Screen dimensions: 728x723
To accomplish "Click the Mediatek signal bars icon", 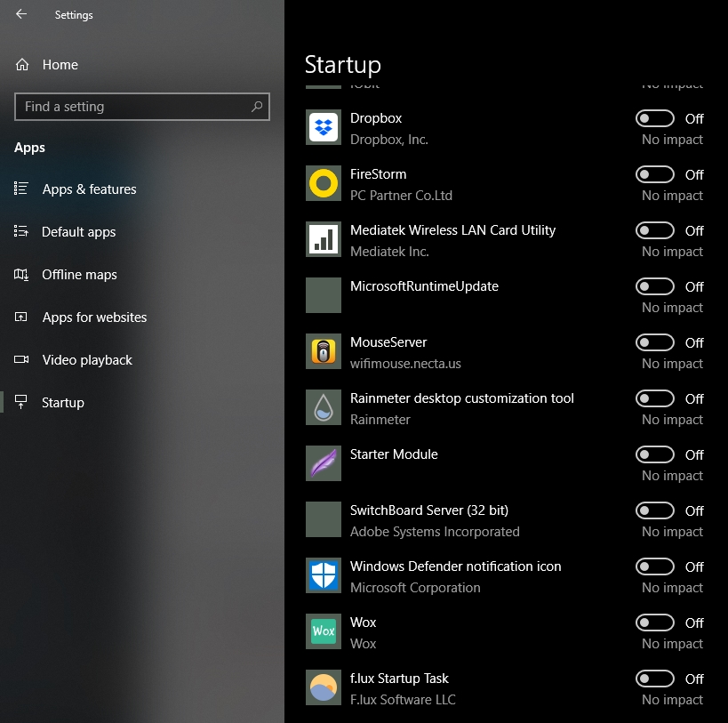I will click(x=324, y=239).
